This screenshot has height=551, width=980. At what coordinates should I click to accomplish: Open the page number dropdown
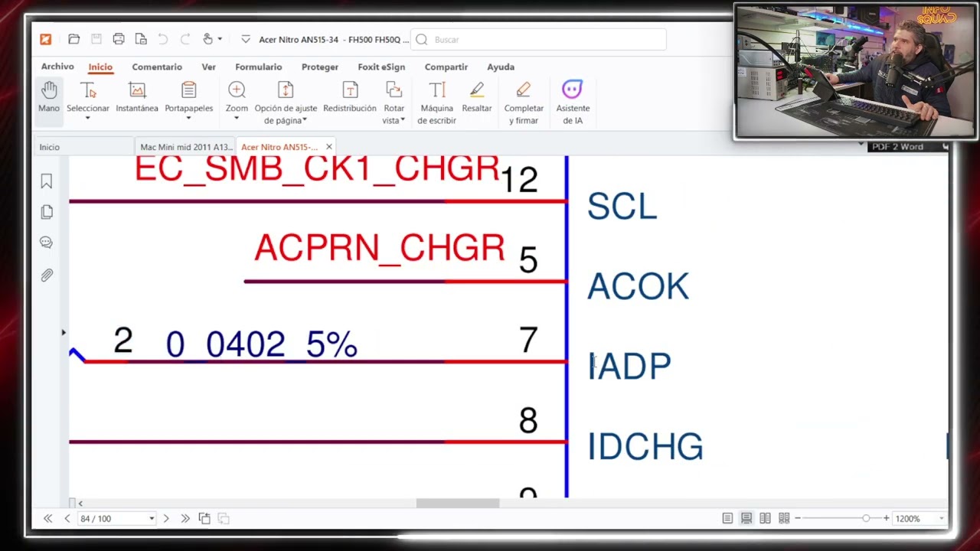152,519
